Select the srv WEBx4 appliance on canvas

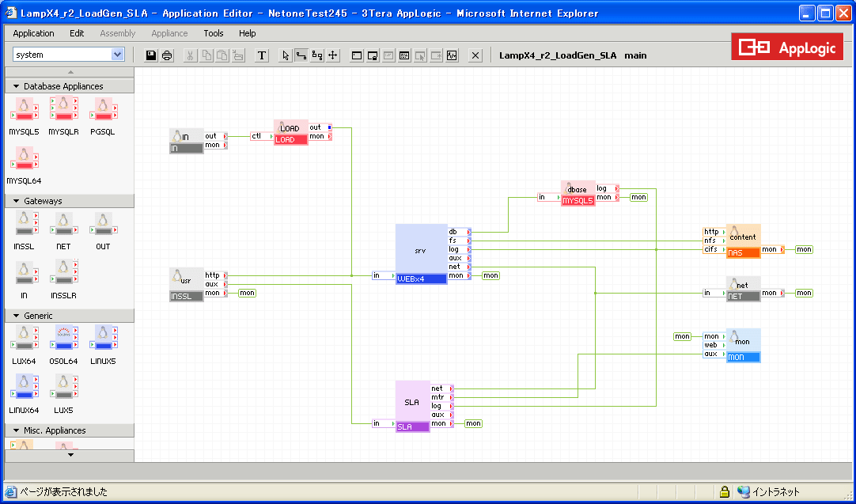point(422,254)
